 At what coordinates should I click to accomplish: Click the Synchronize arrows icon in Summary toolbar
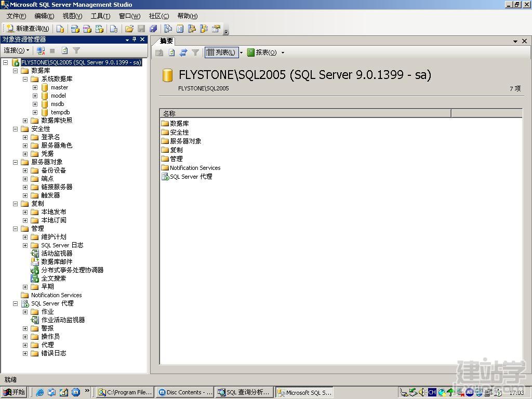click(183, 52)
